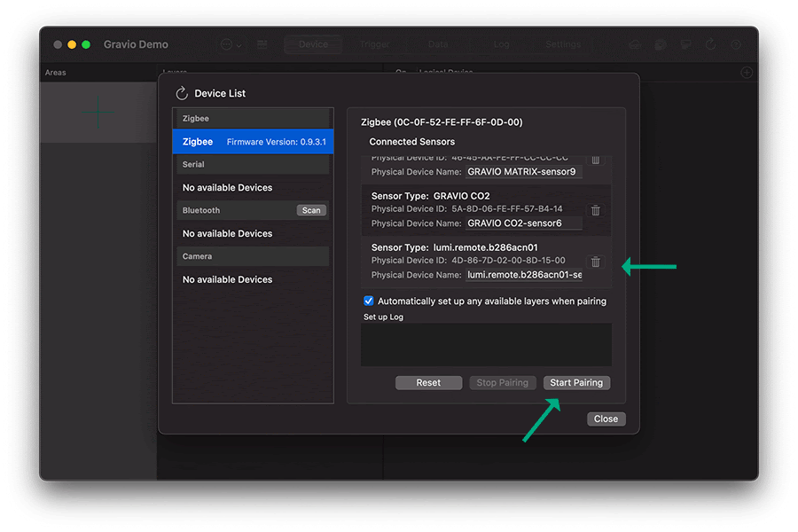Switch to the Trigger tab
Image resolution: width=798 pixels, height=532 pixels.
[x=374, y=44]
